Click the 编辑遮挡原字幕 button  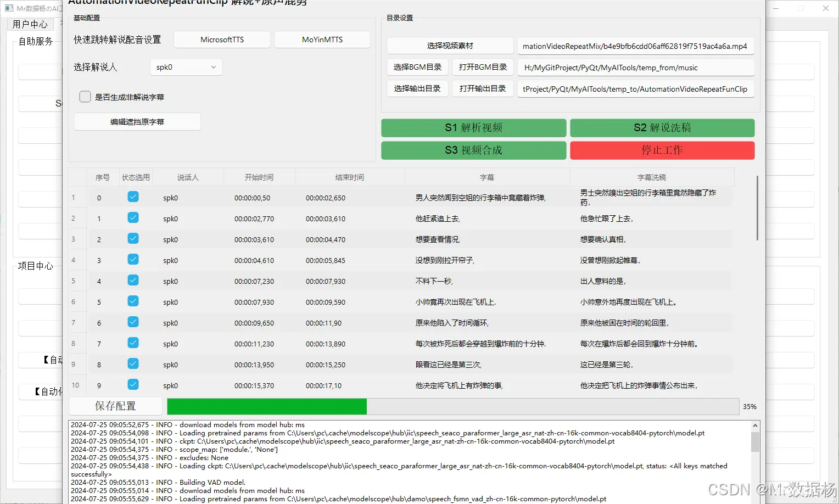[x=137, y=122]
